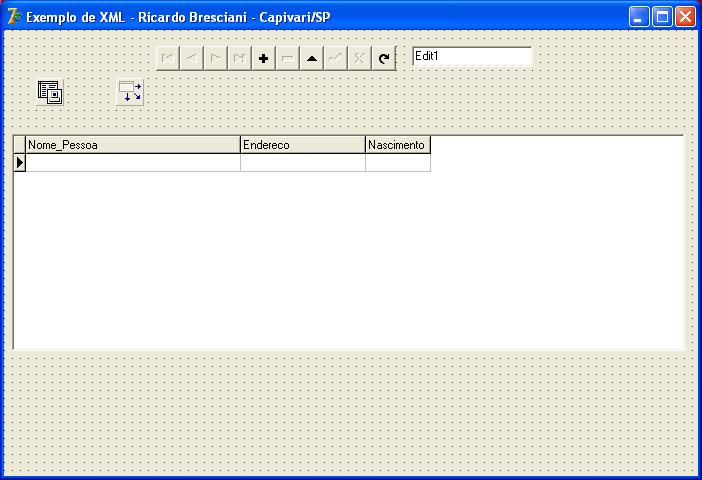Click the current row indicator arrow
Image resolution: width=702 pixels, height=480 pixels.
19,162
